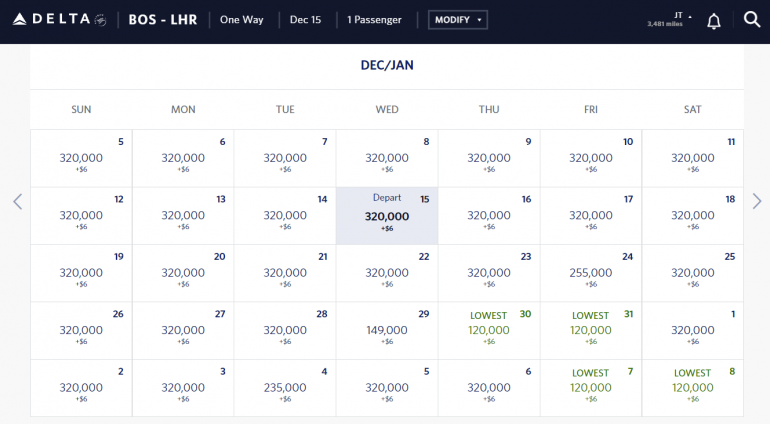The image size is (770, 424).
Task: Go to next calendar weeks arrow
Action: (757, 201)
